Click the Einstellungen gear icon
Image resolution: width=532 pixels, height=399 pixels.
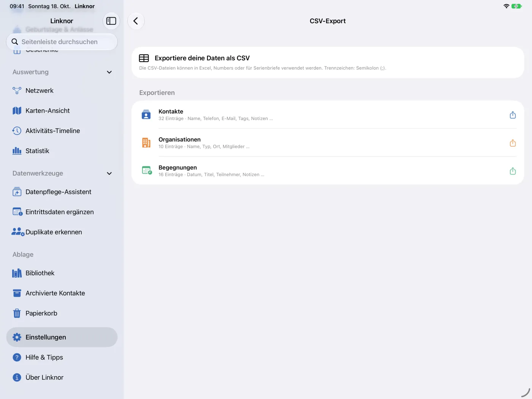point(17,337)
